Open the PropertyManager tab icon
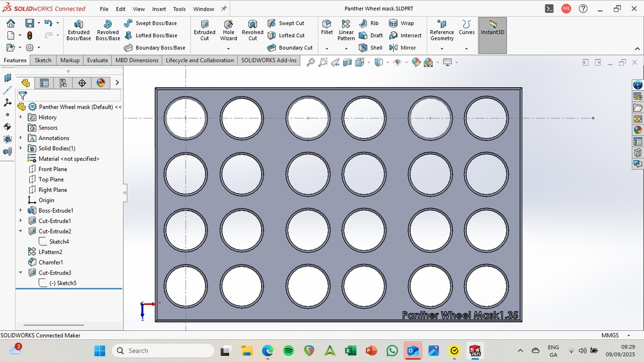Image resolution: width=644 pixels, height=362 pixels. [x=44, y=83]
